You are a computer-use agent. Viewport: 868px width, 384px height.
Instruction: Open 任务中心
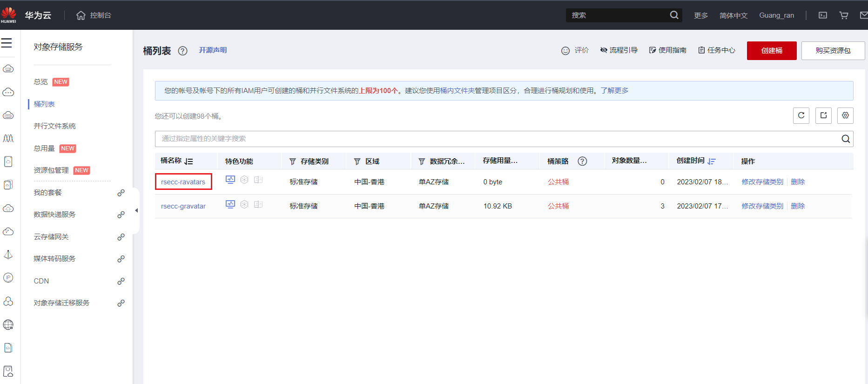pos(717,50)
